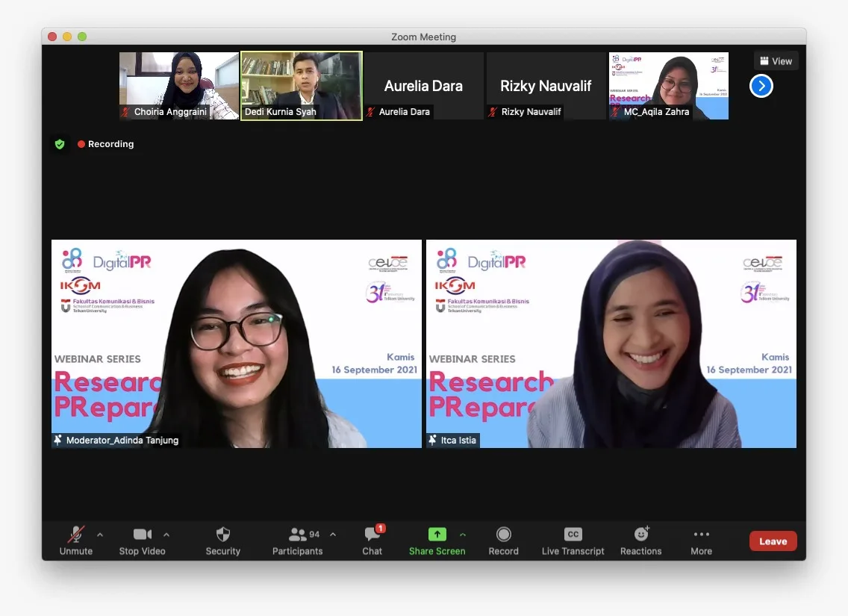
Task: Click muted mic icon on Aurelia Dara
Action: tap(370, 112)
